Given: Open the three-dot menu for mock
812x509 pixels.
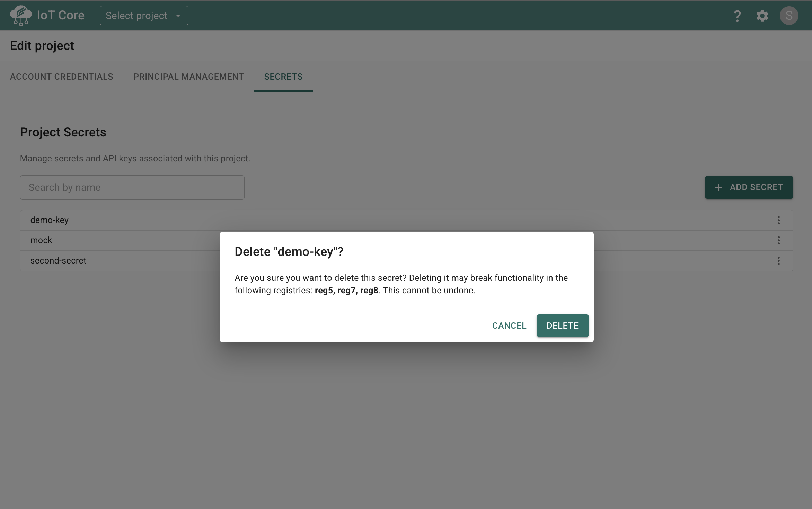Looking at the screenshot, I should (x=779, y=240).
